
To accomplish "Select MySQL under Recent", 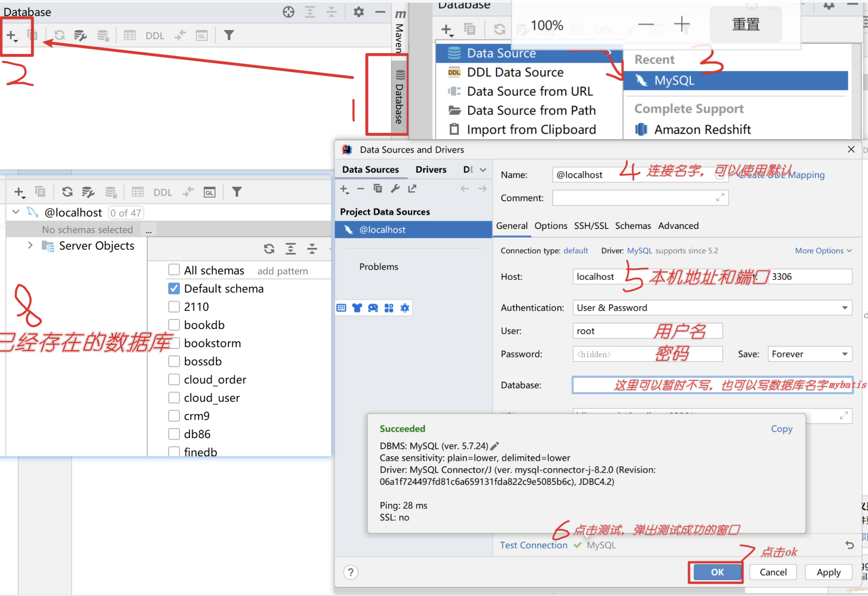I will tap(736, 81).
